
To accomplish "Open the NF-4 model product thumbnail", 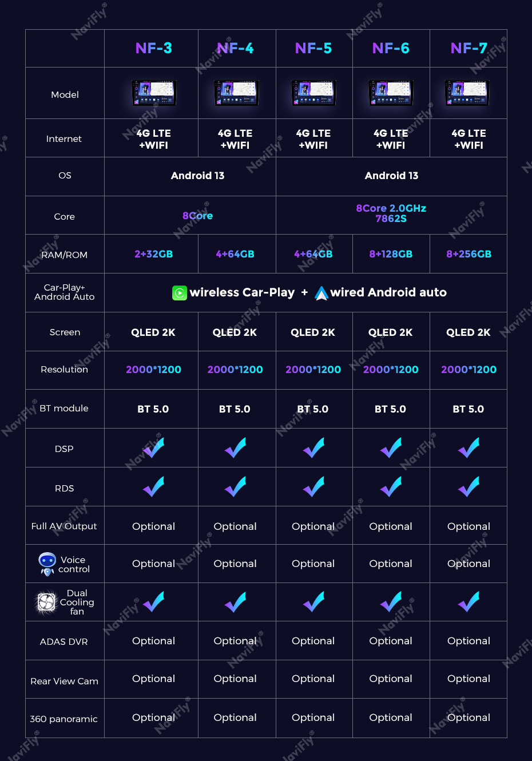I will pos(236,93).
